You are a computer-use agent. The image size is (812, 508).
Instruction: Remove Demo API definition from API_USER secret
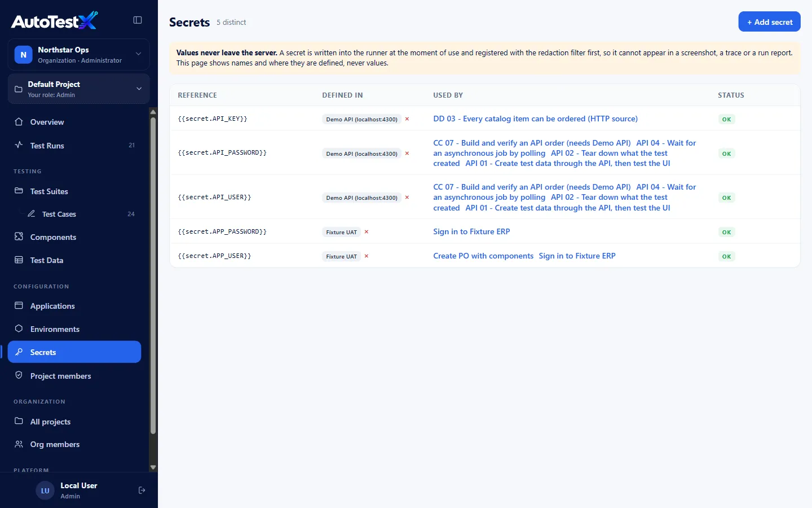click(407, 198)
